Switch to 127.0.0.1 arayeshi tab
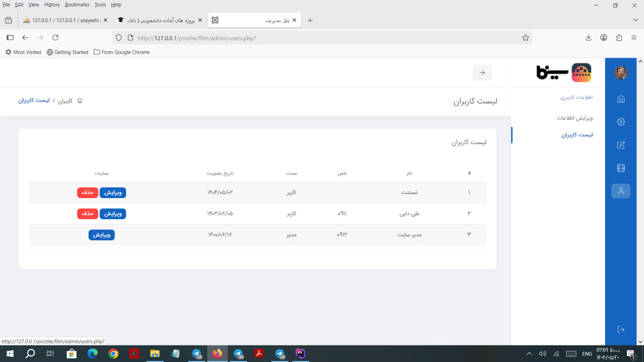This screenshot has width=644, height=362. pos(65,20)
